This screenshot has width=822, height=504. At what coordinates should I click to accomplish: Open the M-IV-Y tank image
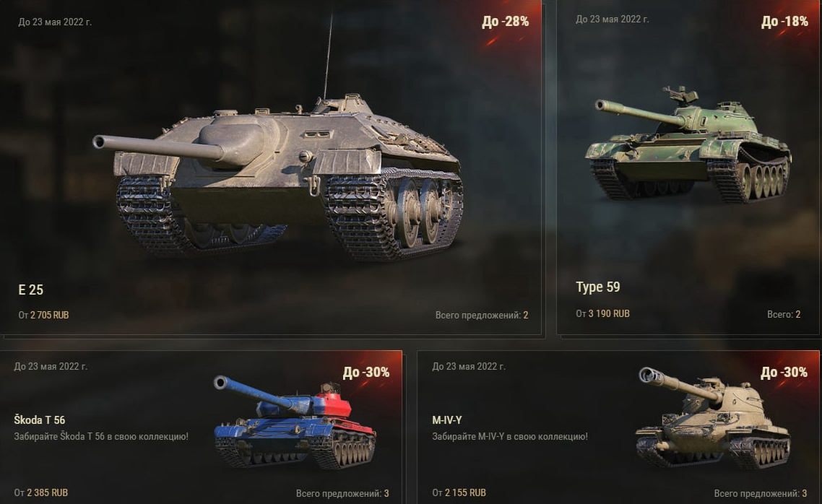tap(714, 418)
